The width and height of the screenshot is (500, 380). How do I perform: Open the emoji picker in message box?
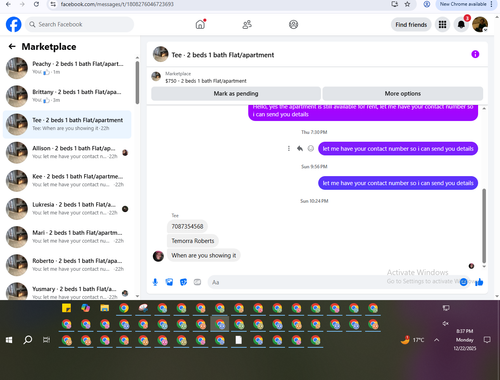pyautogui.click(x=463, y=282)
